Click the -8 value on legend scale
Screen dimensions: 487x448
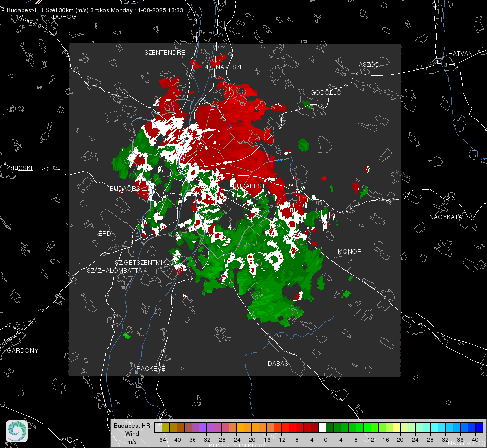point(296,440)
